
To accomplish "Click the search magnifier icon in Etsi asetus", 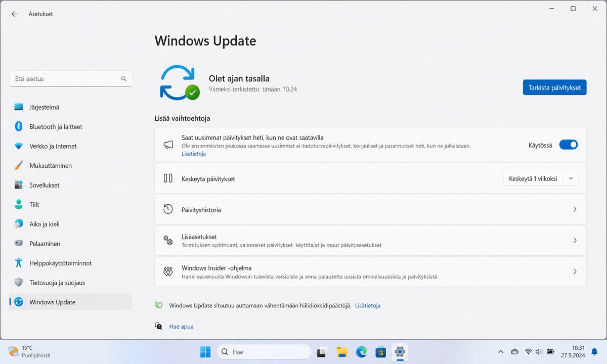I will click(123, 79).
